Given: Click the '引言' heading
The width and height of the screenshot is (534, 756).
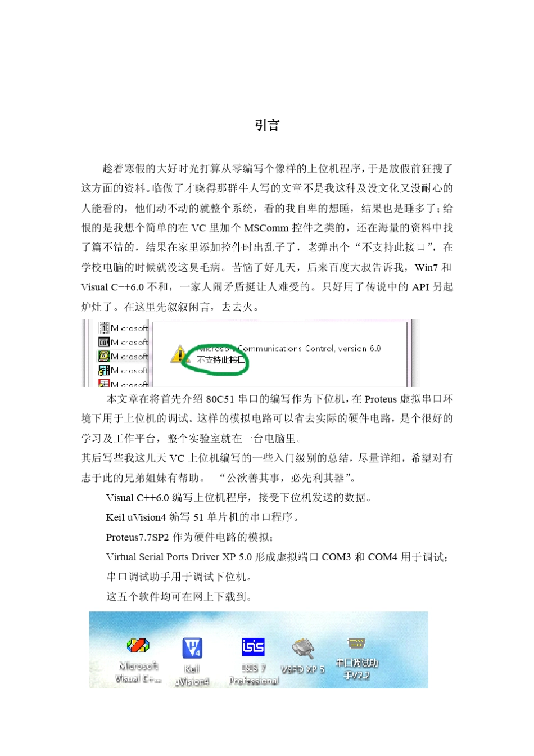Looking at the screenshot, I should coord(267,125).
